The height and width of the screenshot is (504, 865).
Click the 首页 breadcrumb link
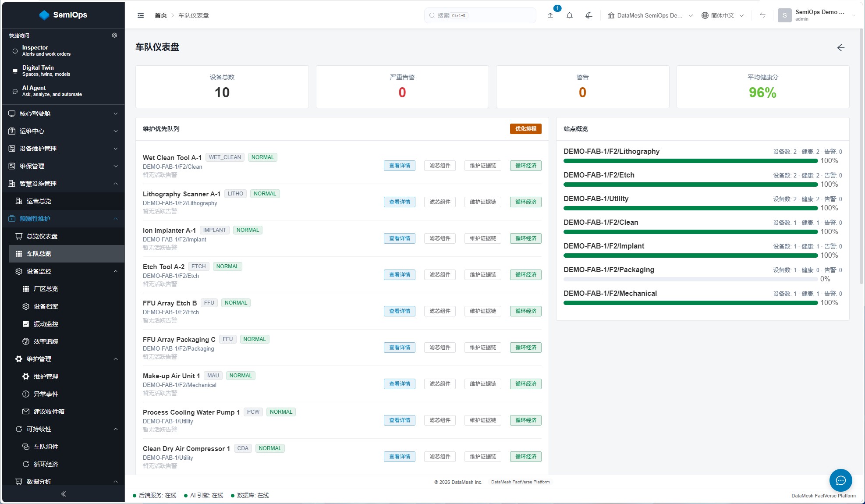[x=161, y=15]
